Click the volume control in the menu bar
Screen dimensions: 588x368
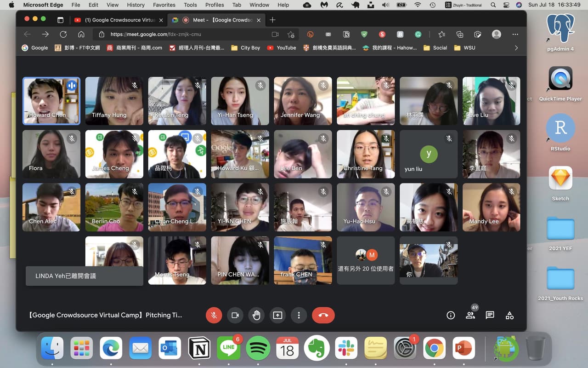coord(385,5)
